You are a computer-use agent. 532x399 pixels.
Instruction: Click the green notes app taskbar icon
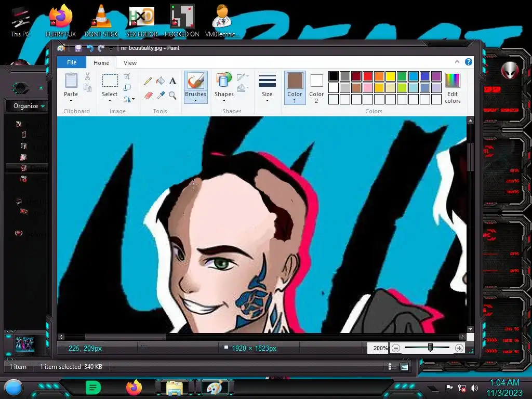[x=94, y=388]
